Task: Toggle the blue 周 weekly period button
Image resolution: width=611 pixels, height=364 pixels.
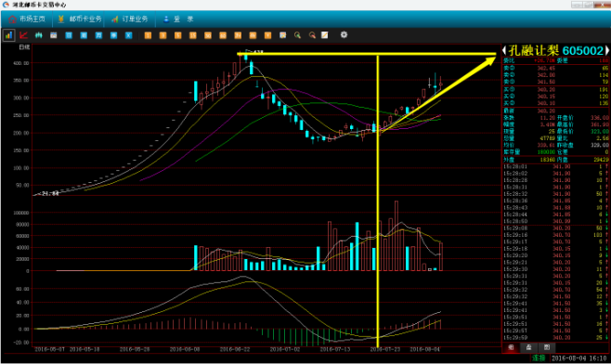Action: (x=84, y=35)
